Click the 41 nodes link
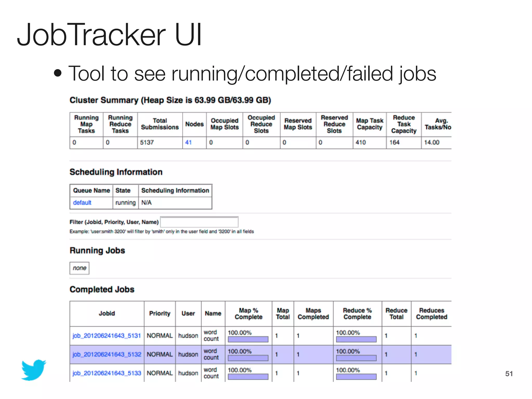The image size is (532, 399). [x=188, y=142]
